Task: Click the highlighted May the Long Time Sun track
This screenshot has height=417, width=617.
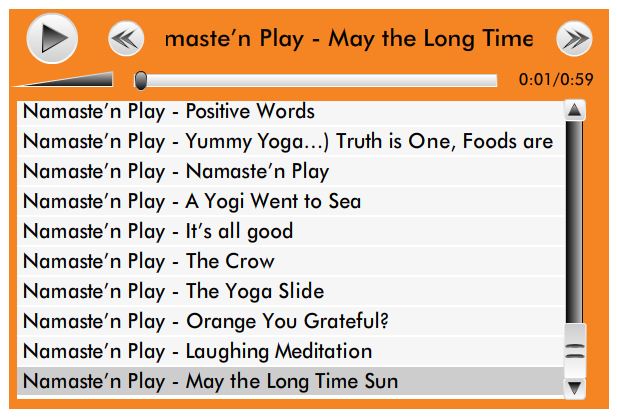Action: [210, 381]
